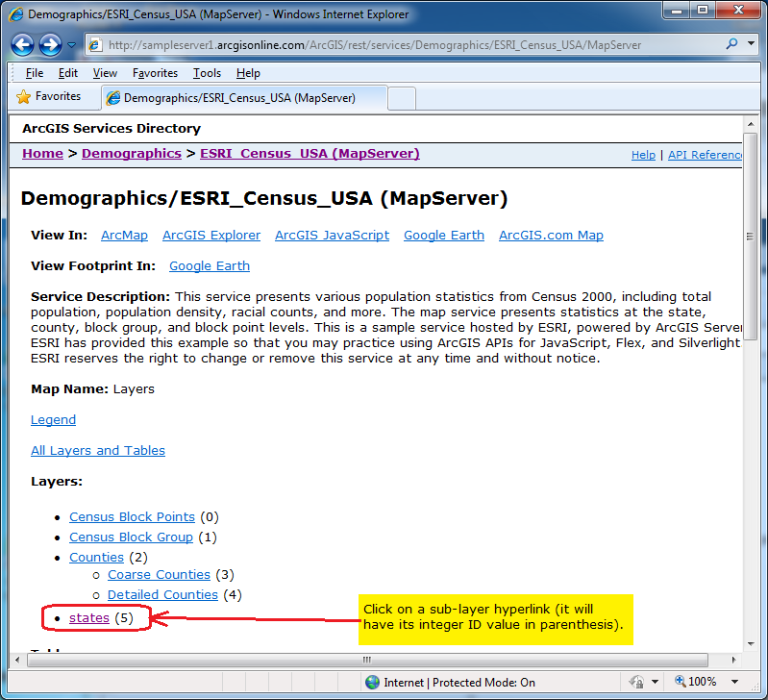768x700 pixels.
Task: Open the Edit menu
Action: [68, 73]
